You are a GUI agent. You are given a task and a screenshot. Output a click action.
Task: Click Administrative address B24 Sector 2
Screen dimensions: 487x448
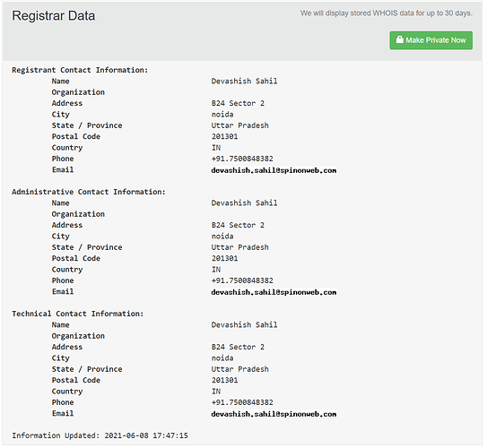click(238, 225)
